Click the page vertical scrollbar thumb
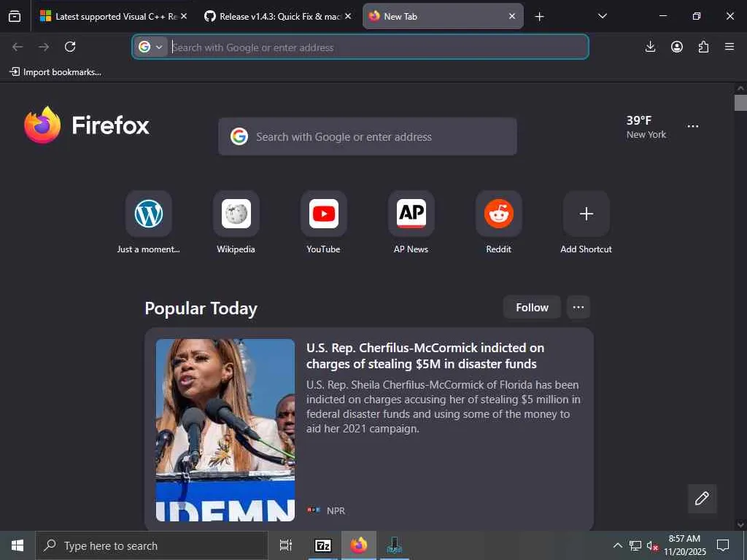This screenshot has width=747, height=560. [740, 103]
